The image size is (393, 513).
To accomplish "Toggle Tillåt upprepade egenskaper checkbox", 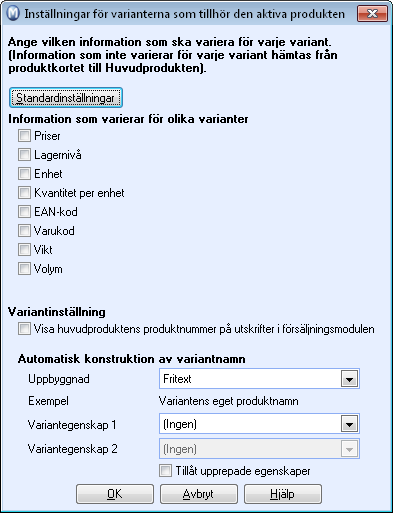I will tap(165, 471).
